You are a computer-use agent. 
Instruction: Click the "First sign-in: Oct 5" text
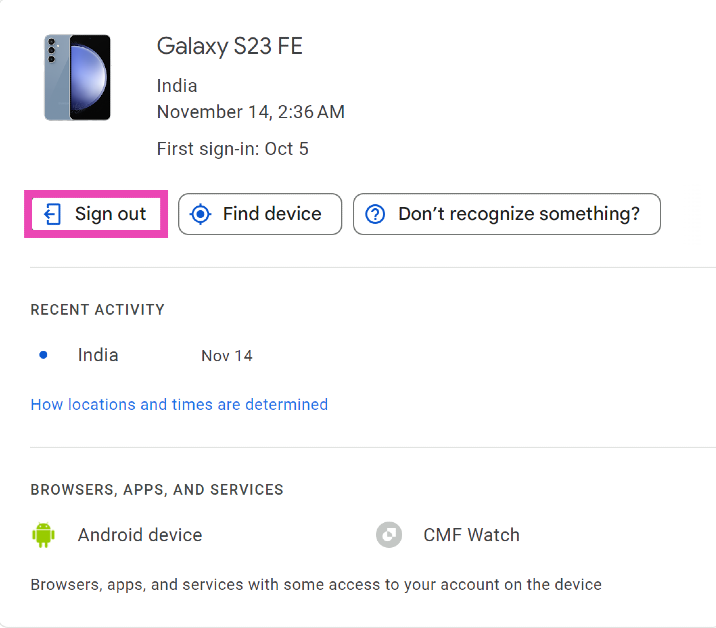[x=233, y=149]
